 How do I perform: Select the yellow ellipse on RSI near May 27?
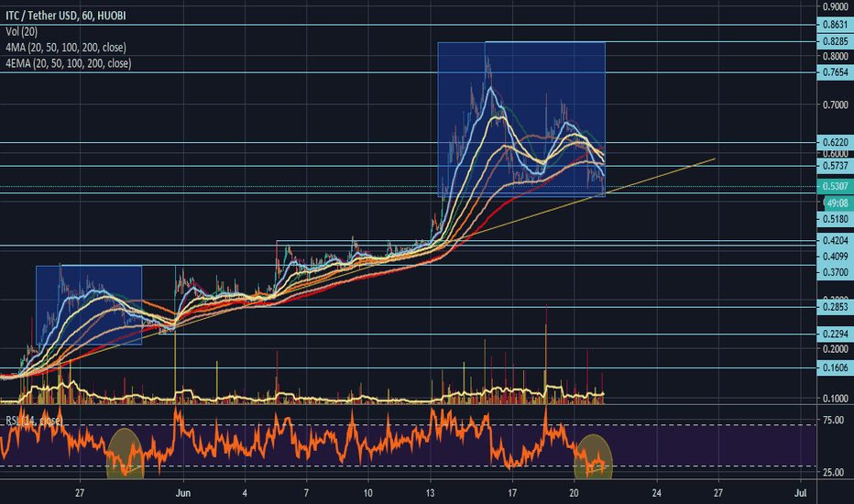point(126,454)
